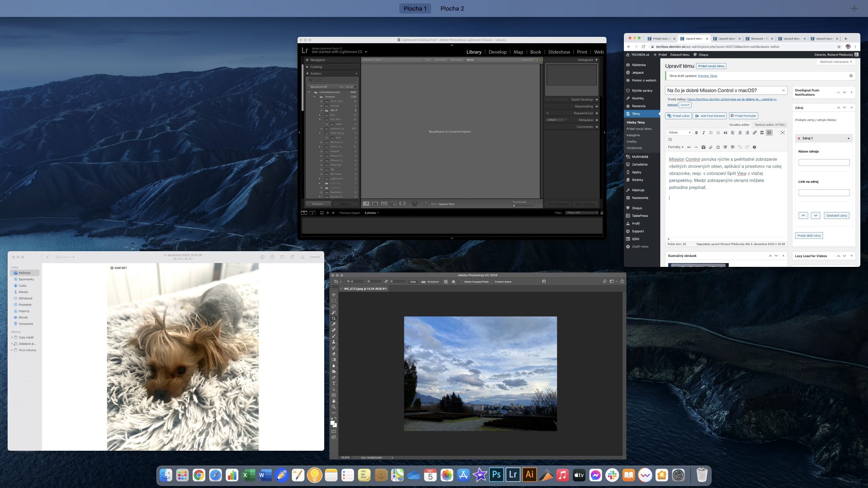Viewport: 868px width, 488px height.
Task: Select the Hand tool in Photoshop
Action: pyautogui.click(x=334, y=401)
